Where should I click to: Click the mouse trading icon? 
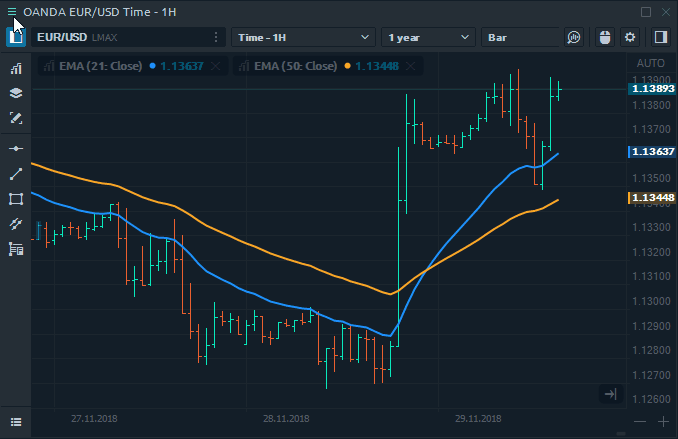(604, 38)
